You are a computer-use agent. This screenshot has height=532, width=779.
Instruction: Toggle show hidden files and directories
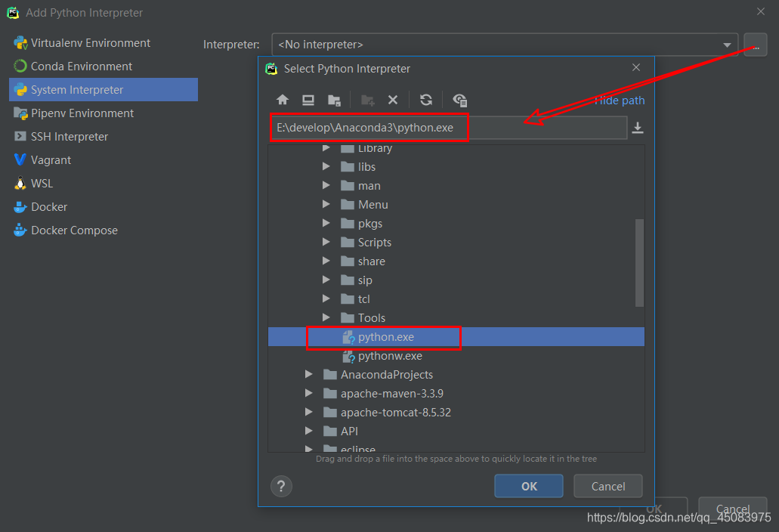coord(459,100)
